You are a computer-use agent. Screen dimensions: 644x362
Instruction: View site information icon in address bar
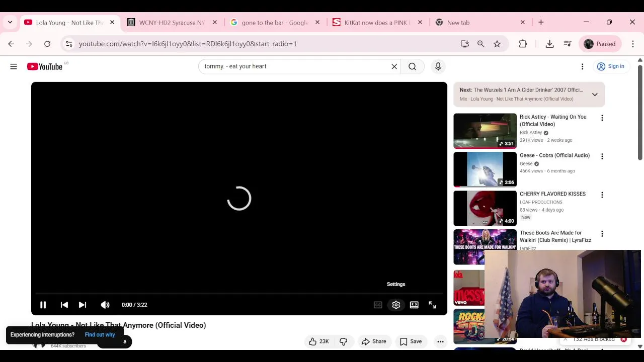pyautogui.click(x=69, y=44)
